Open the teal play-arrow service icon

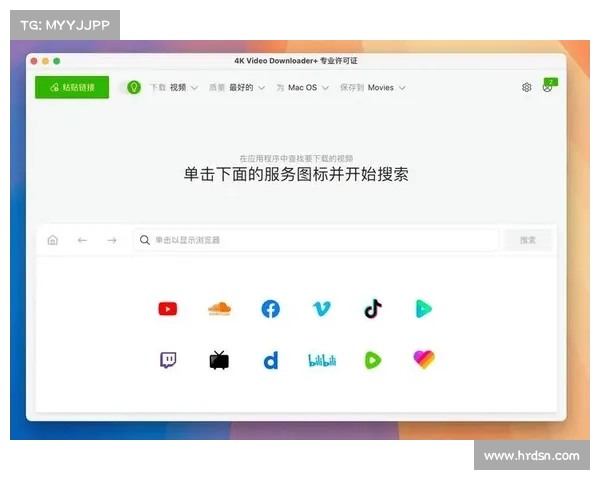click(424, 309)
